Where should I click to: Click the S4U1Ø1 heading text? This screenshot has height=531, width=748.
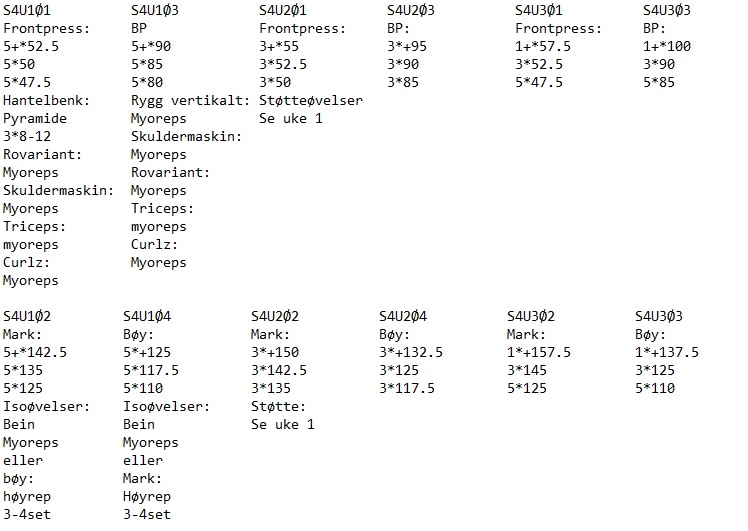[27, 10]
